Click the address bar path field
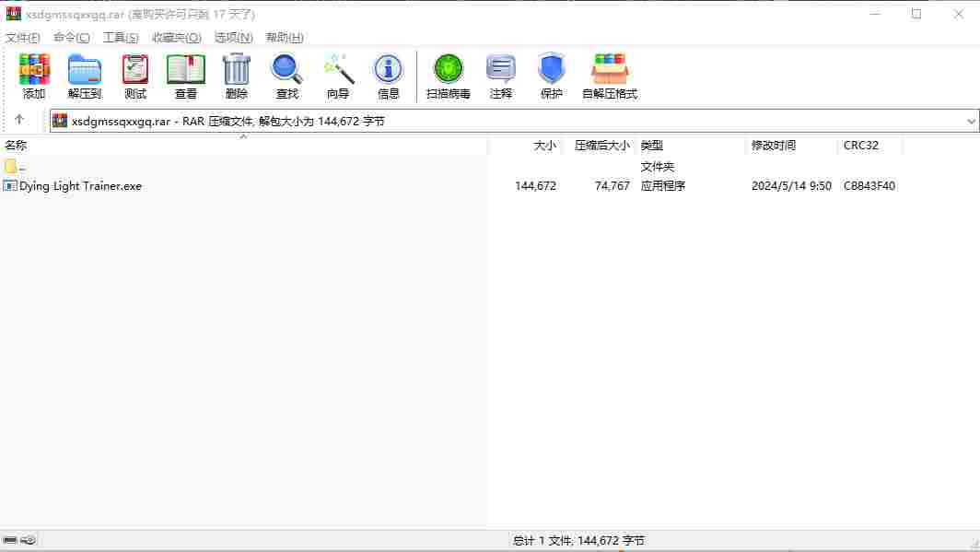 pyautogui.click(x=514, y=122)
